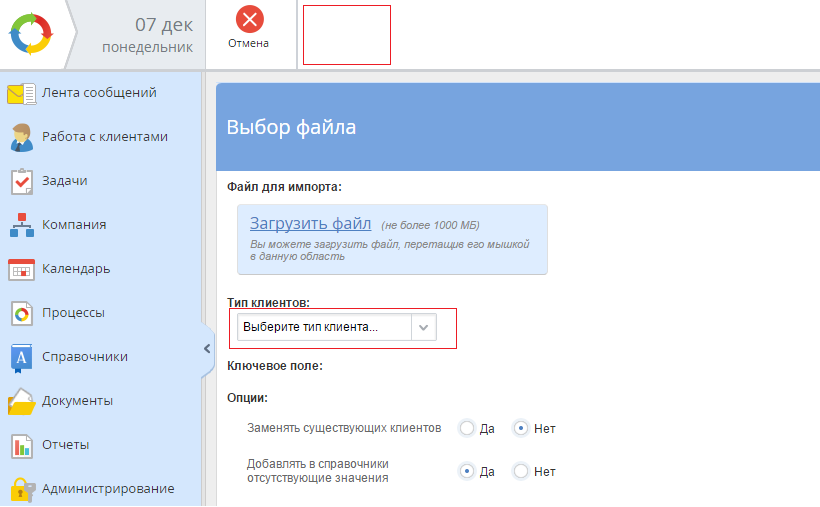Open the Выберите тип клиента dropdown
The height and width of the screenshot is (507, 820).
336,327
